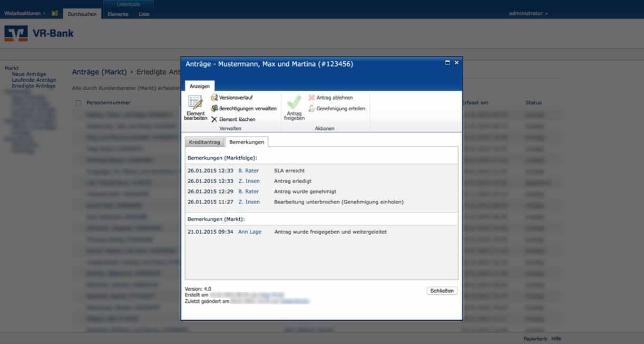Click the Markt navigation heading

tap(12, 69)
